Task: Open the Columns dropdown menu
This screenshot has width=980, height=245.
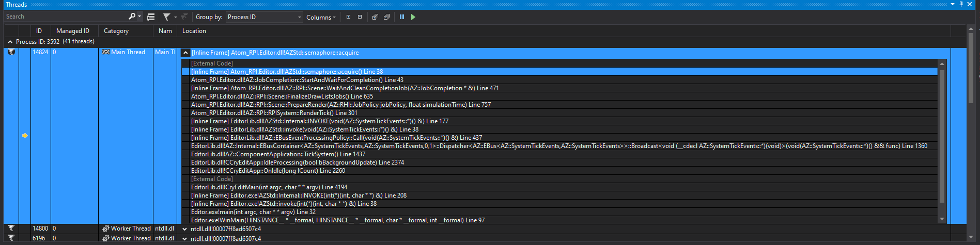Action: (321, 17)
